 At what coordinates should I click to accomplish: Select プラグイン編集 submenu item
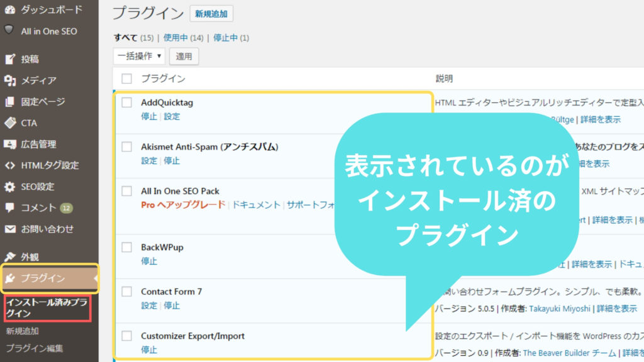(x=35, y=348)
